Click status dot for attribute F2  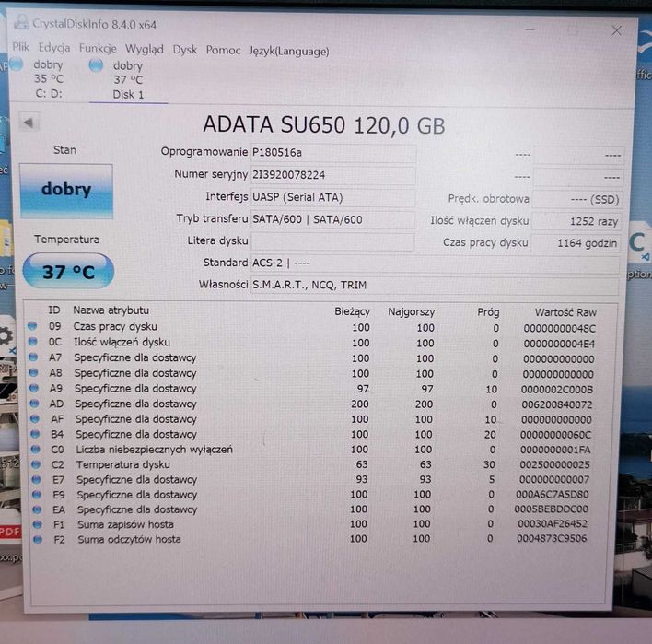coord(38,540)
